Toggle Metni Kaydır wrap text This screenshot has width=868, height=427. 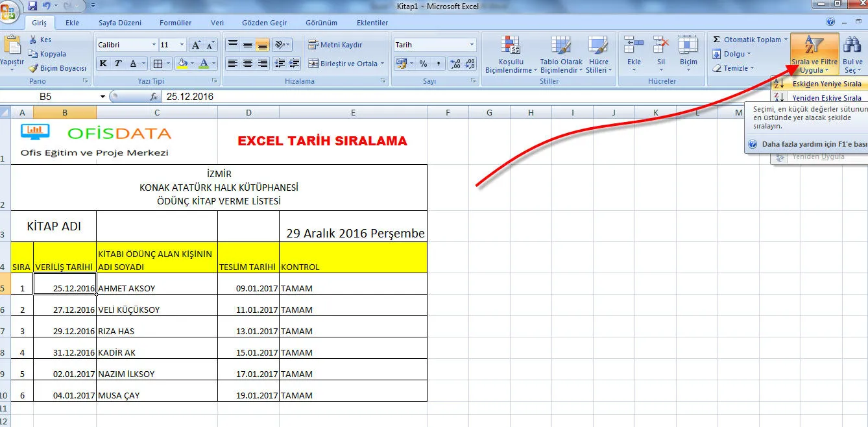pyautogui.click(x=335, y=45)
